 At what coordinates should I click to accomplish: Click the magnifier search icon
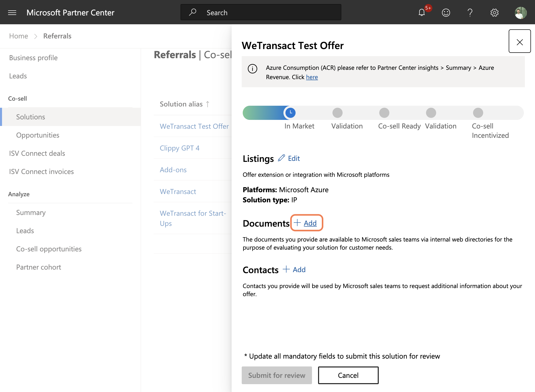[x=193, y=12]
